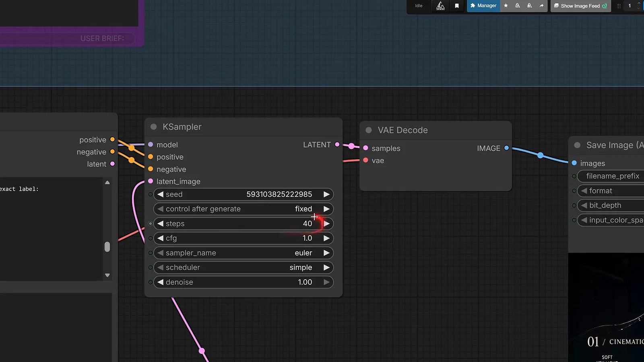This screenshot has height=362, width=644.
Task: Decrease the seed value with left arrow
Action: (160, 194)
